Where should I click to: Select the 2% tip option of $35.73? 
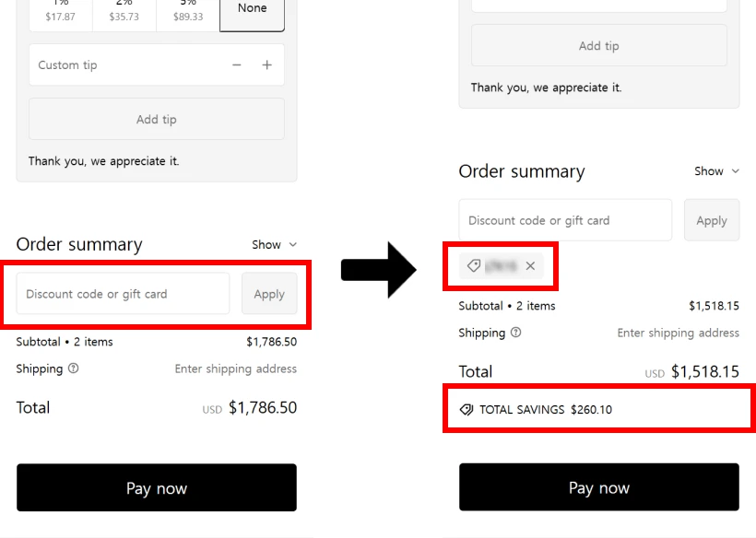coord(124,11)
